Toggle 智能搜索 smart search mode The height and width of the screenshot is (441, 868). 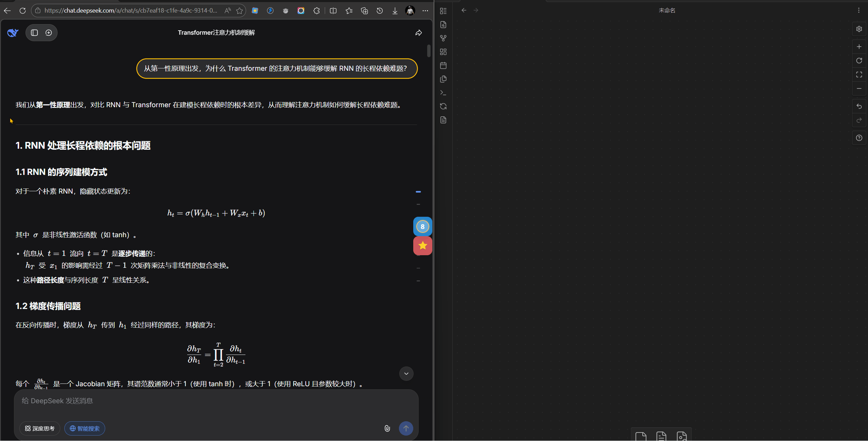point(85,428)
